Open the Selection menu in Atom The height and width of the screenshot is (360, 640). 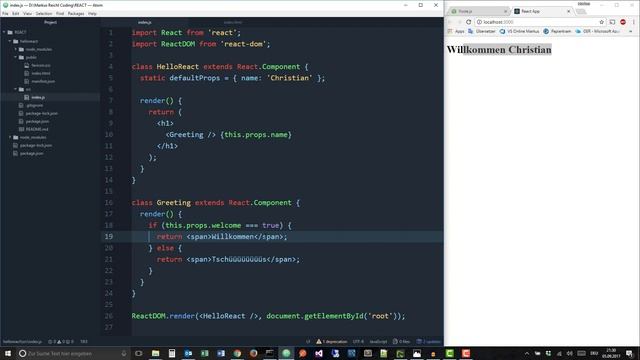44,13
